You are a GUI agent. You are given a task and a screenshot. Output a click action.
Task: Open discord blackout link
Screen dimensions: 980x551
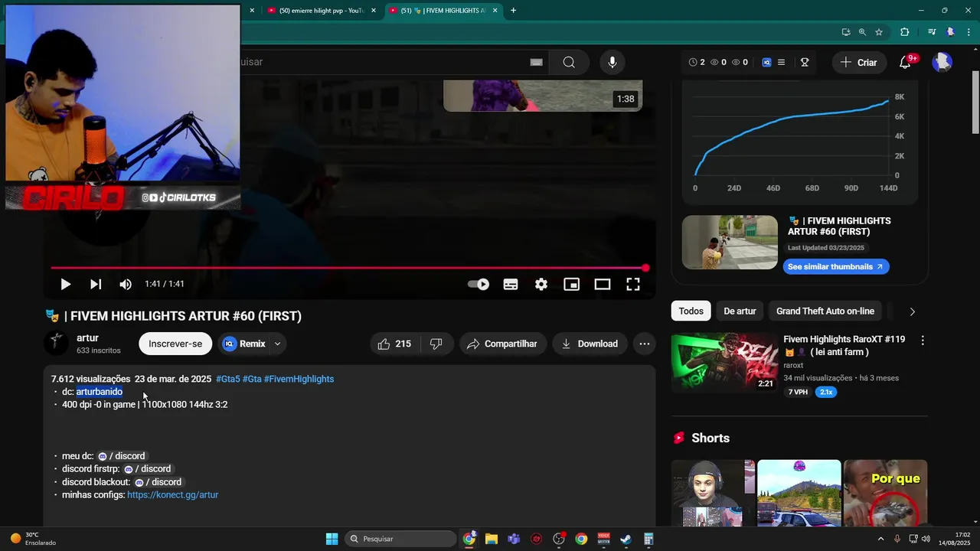tap(158, 482)
